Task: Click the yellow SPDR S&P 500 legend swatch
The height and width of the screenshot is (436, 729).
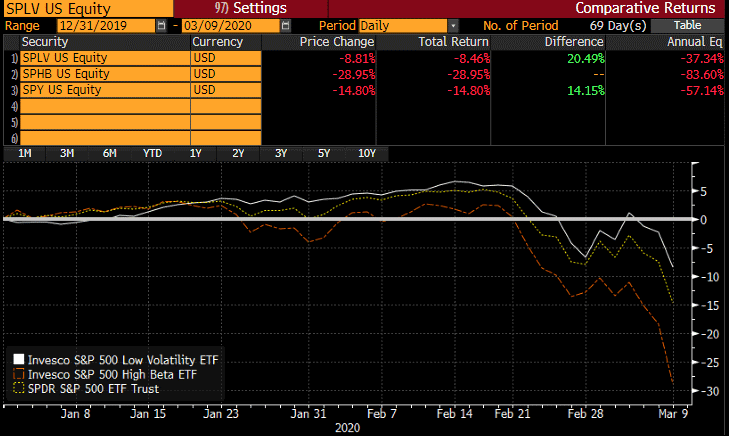Action: click(19, 388)
